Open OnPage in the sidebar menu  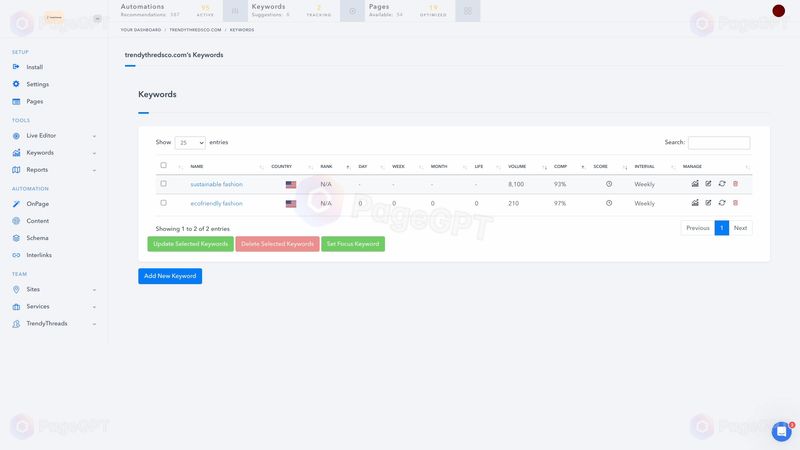point(38,204)
